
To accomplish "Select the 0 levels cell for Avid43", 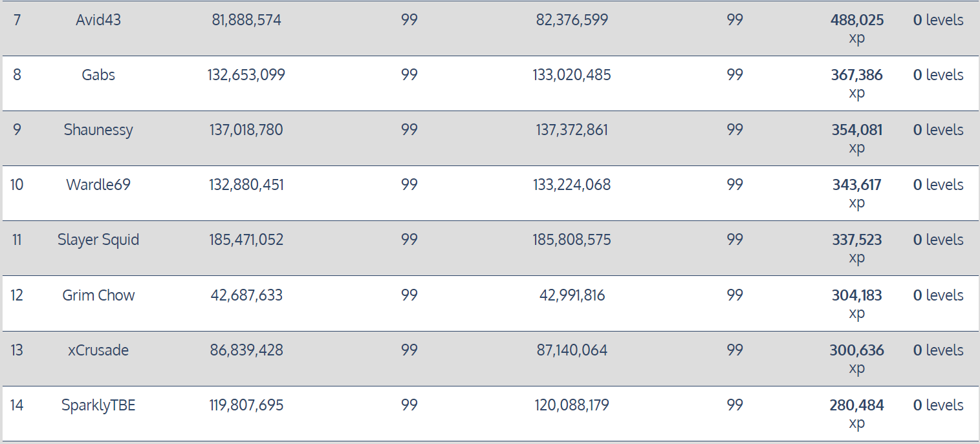I will 939,20.
